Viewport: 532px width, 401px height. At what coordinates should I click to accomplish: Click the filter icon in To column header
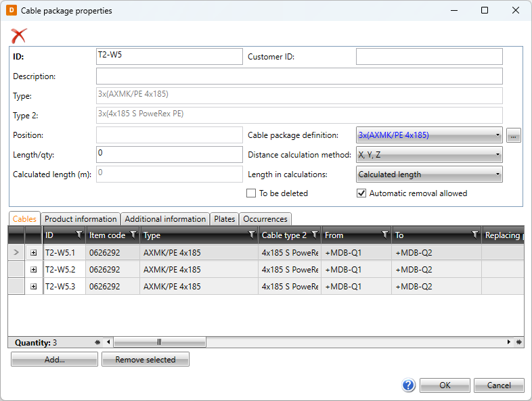click(x=475, y=235)
